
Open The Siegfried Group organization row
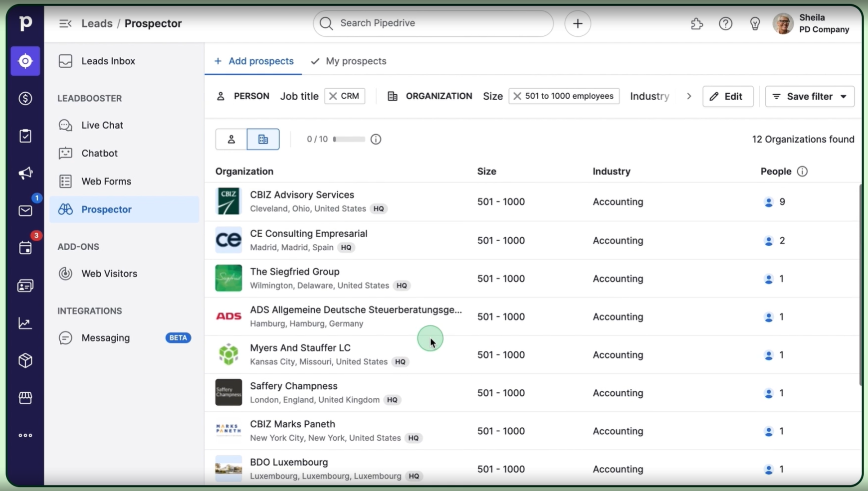(533, 278)
